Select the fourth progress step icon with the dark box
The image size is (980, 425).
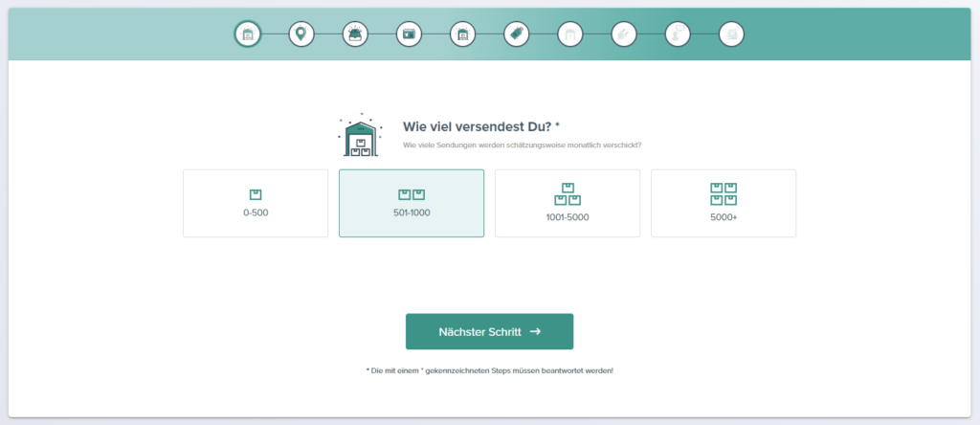pos(409,34)
